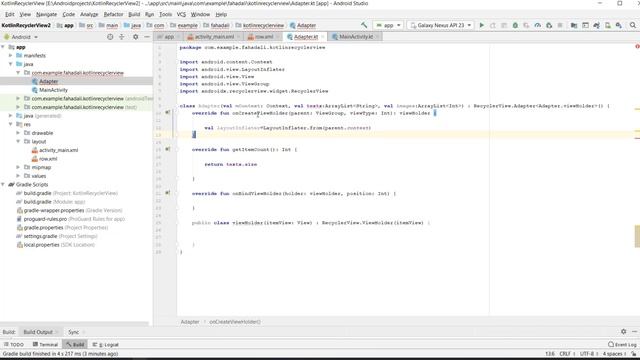Screen dimensions: 640x360
Task: Click the Make Project hammer icon
Action: 364,25
